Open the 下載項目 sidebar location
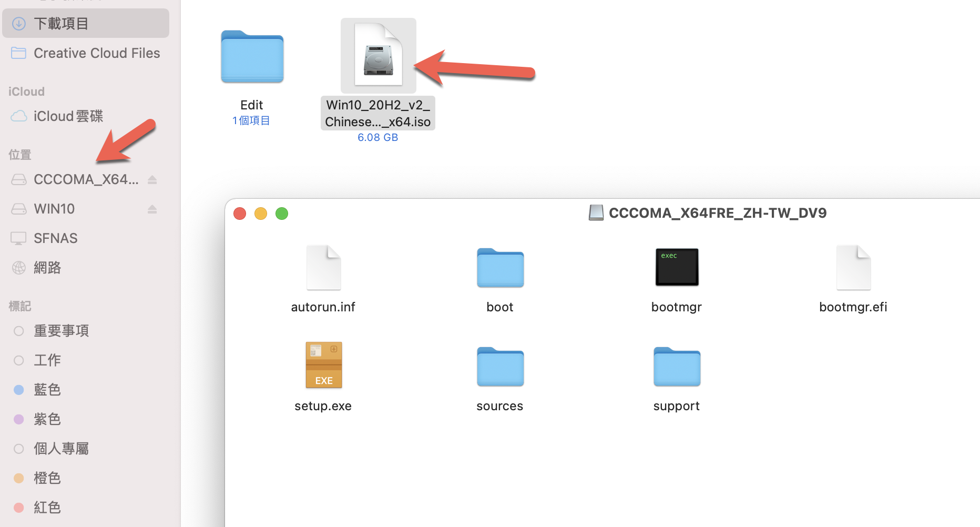This screenshot has height=527, width=980. click(86, 23)
